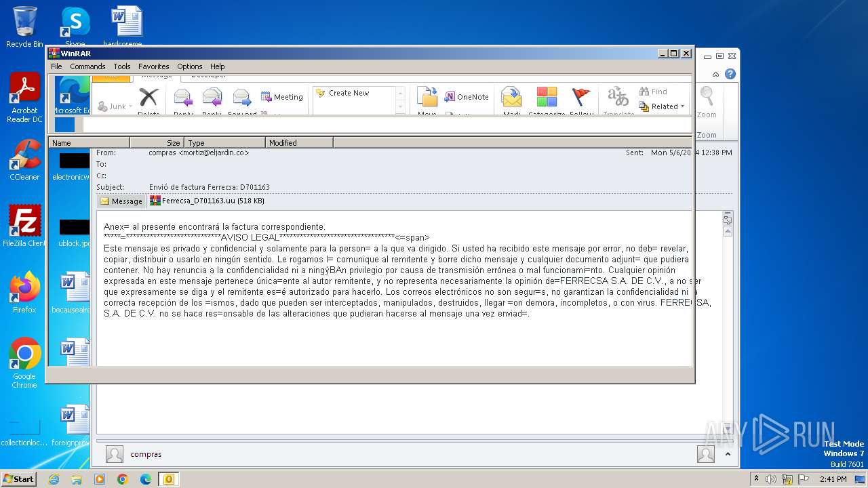The width and height of the screenshot is (868, 488).
Task: Click the Categorize colored squares icon
Action: coord(547,97)
